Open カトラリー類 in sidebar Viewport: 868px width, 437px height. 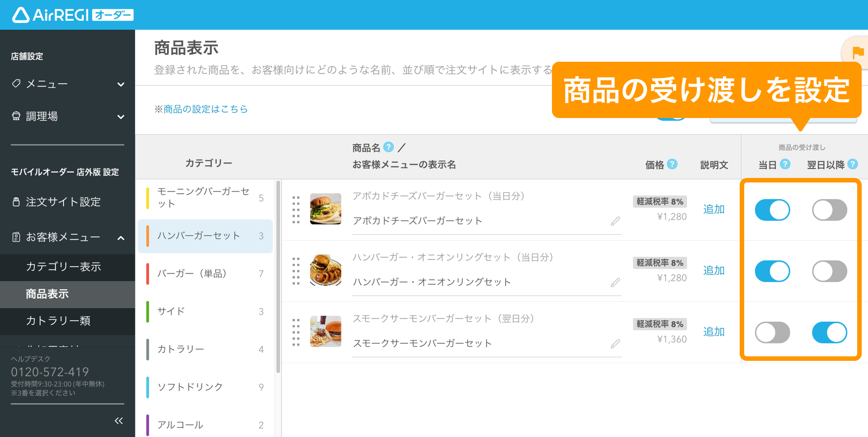pos(68,321)
